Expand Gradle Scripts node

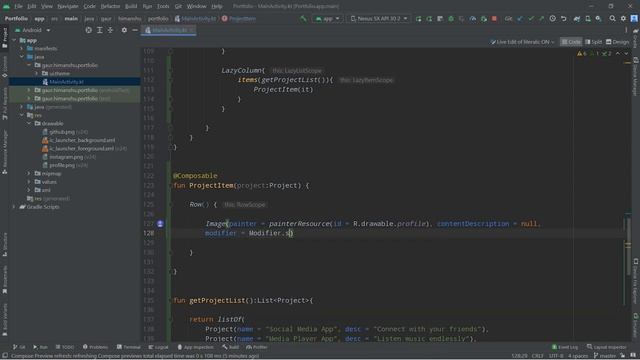(15, 207)
